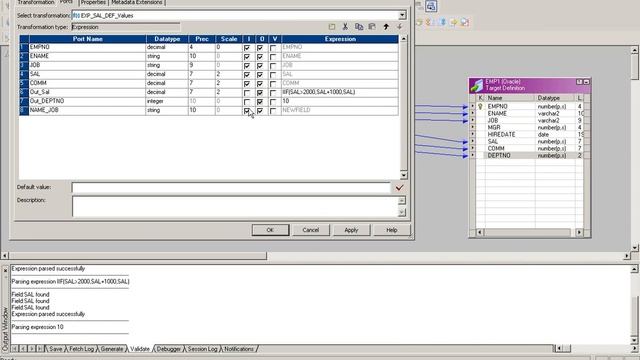Click the Output Window scroll-down arrow
This screenshot has width=640, height=360.
635,340
